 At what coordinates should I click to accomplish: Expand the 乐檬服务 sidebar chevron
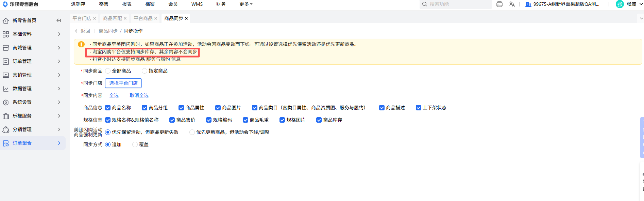coord(59,116)
